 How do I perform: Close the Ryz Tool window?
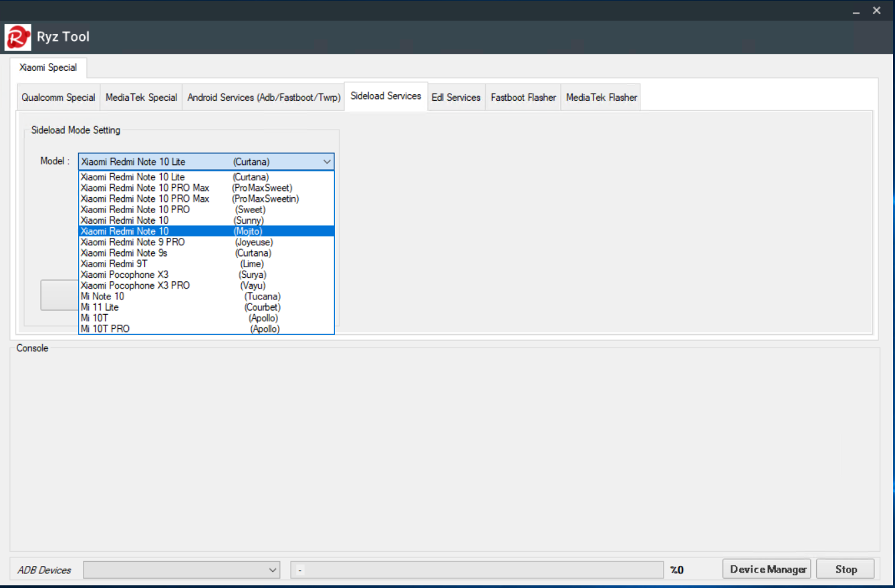click(x=877, y=11)
